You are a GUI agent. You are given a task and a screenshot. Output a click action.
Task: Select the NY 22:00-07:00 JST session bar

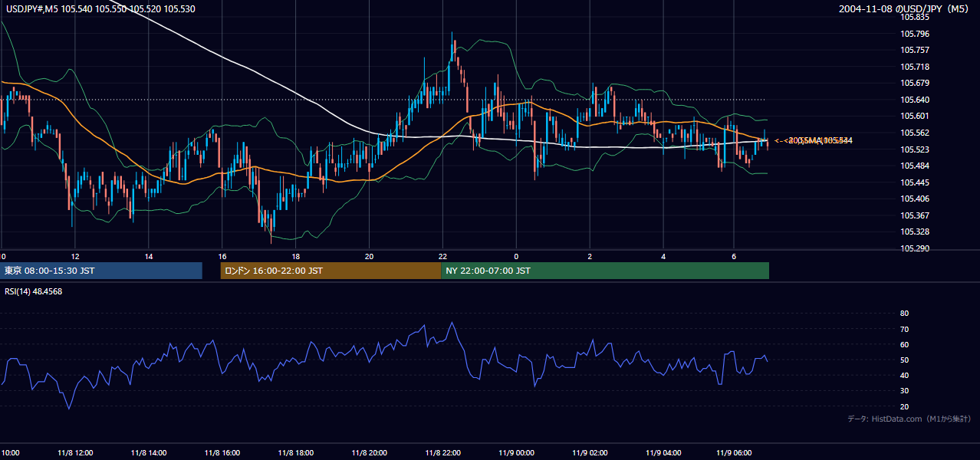tap(605, 271)
